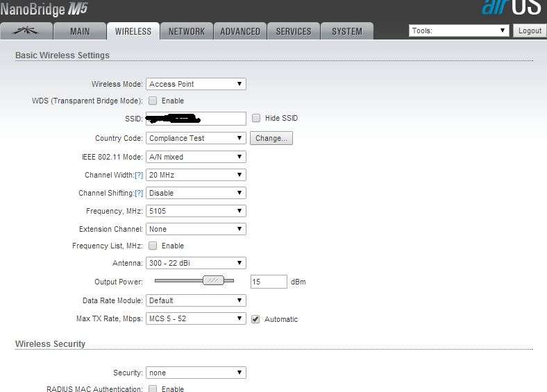547x392 pixels.
Task: Click the Change... country button
Action: [271, 138]
